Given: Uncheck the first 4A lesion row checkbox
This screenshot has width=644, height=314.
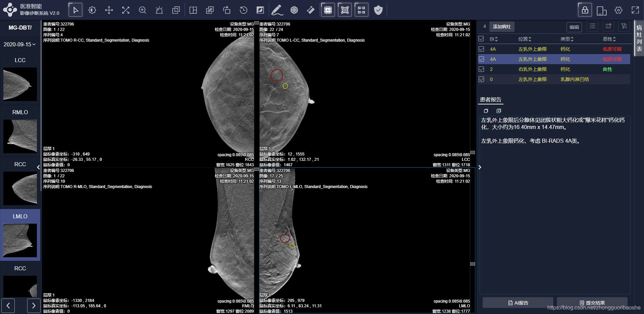Looking at the screenshot, I should pos(481,49).
